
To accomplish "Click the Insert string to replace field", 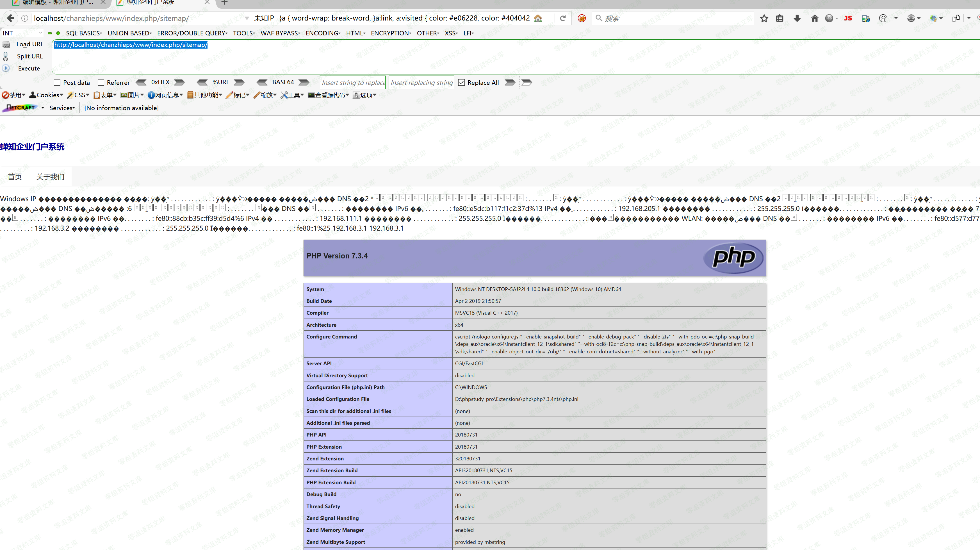I will pyautogui.click(x=353, y=83).
